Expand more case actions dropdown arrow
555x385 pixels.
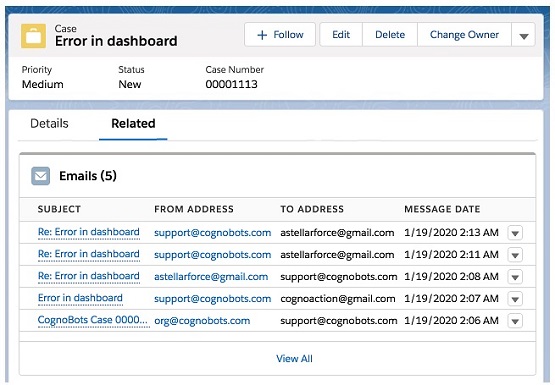click(x=523, y=35)
